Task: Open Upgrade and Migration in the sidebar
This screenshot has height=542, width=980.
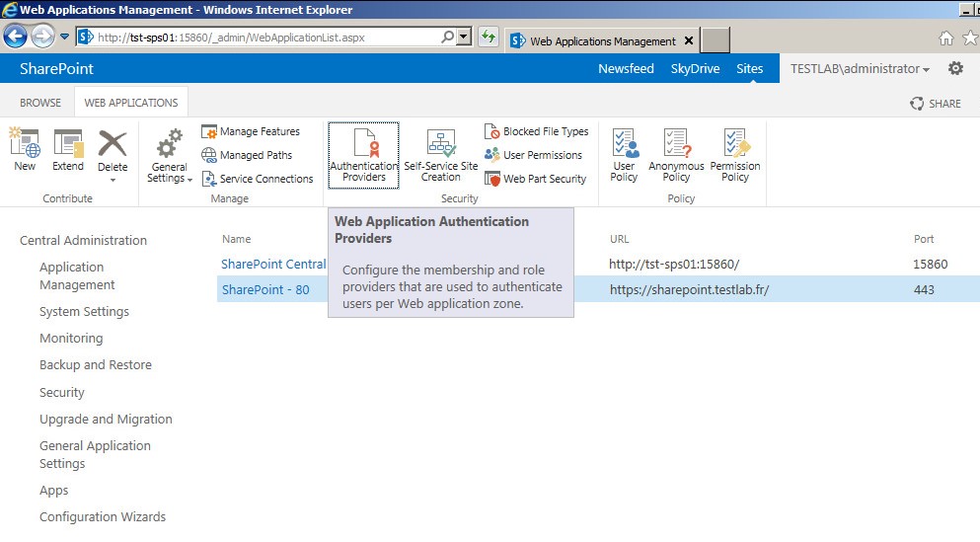Action: pos(106,420)
